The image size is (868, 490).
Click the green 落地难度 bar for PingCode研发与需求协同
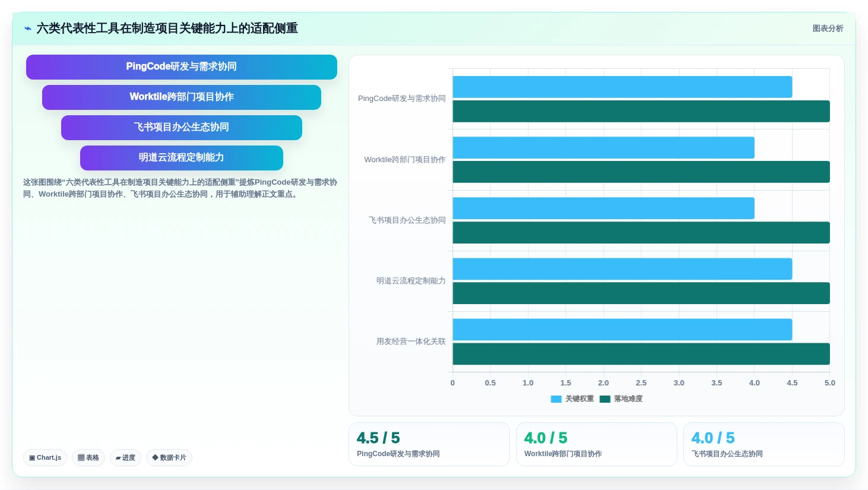pos(641,112)
